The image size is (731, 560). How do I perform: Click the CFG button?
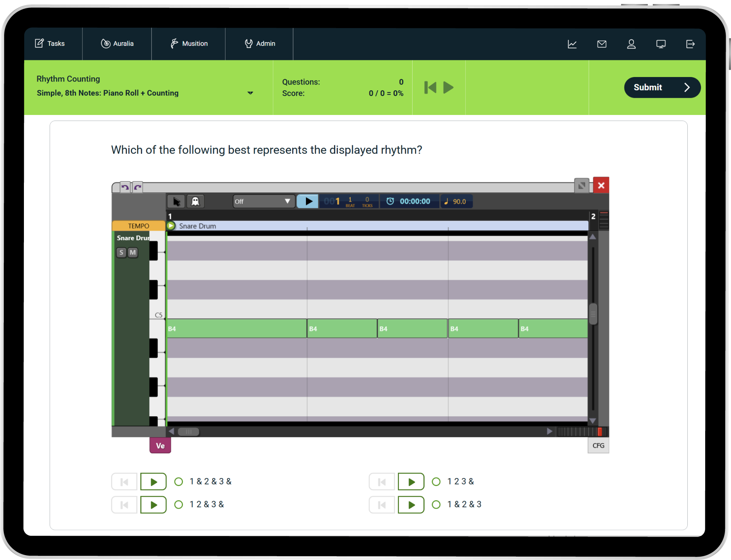point(598,445)
